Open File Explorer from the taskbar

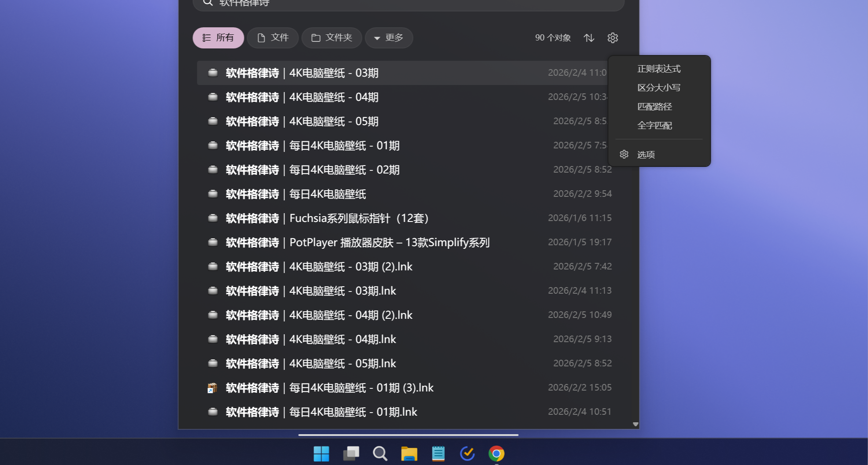click(409, 453)
